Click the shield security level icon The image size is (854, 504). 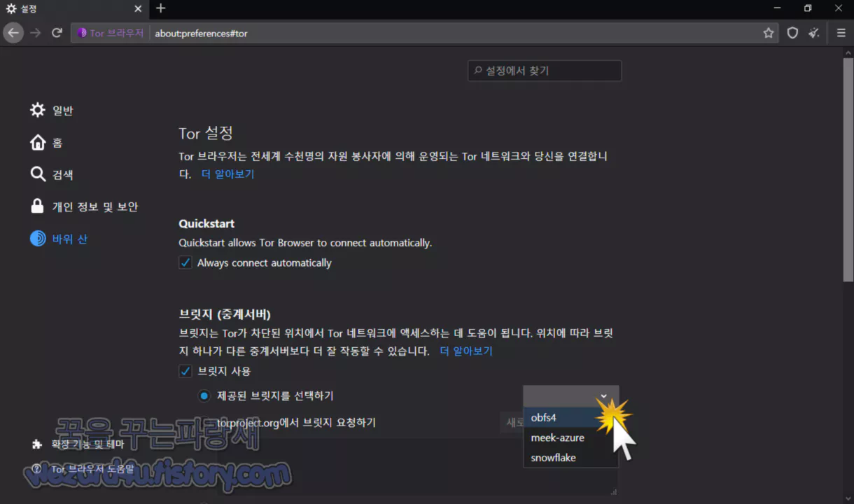point(792,33)
